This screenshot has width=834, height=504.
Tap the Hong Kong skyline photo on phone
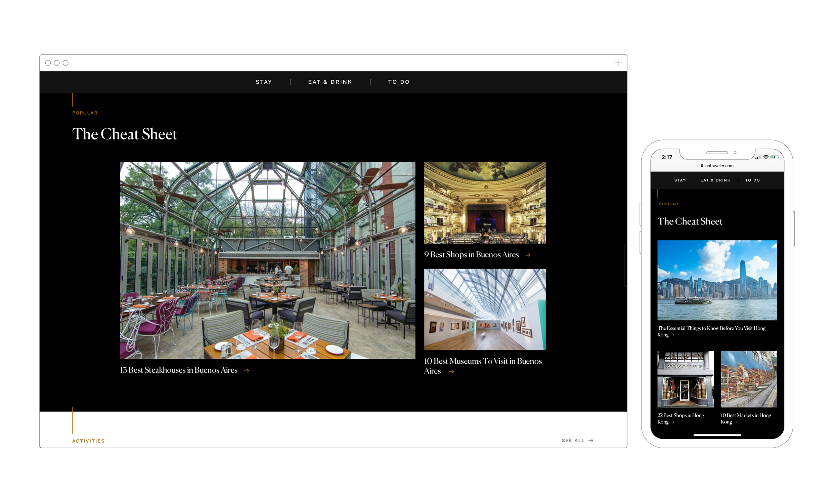[717, 280]
